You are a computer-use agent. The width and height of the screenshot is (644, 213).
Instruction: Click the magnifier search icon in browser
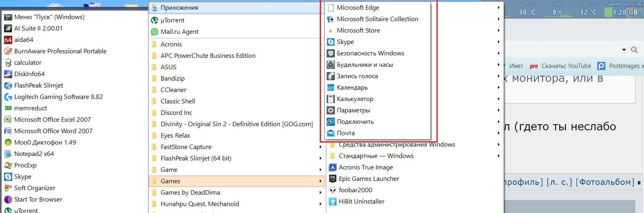tap(634, 50)
